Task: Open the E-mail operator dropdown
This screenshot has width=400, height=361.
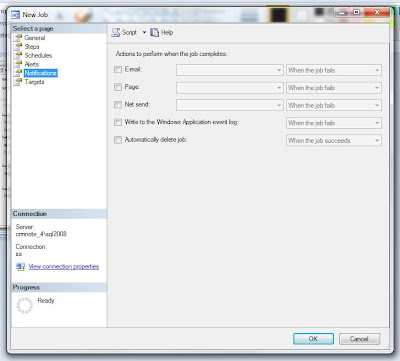Action: pos(230,70)
